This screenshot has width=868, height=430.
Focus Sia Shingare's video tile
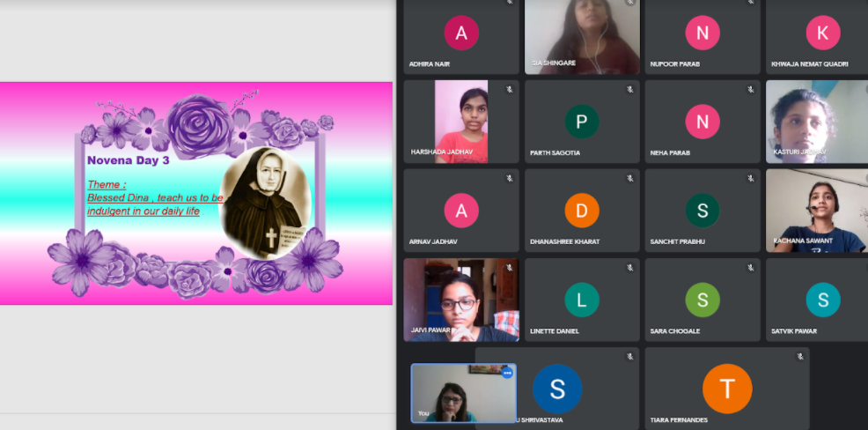pos(582,35)
